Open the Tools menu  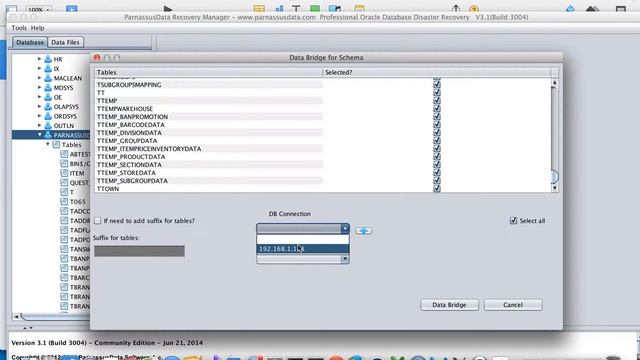[19, 28]
